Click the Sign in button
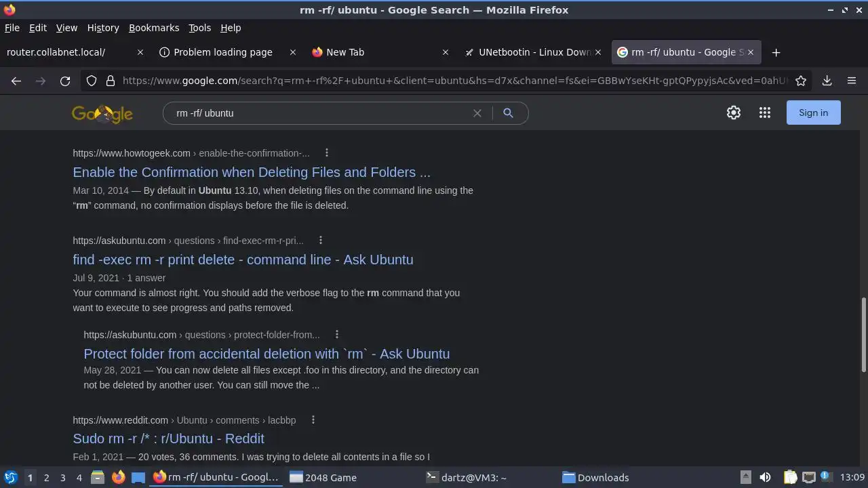 coord(813,113)
